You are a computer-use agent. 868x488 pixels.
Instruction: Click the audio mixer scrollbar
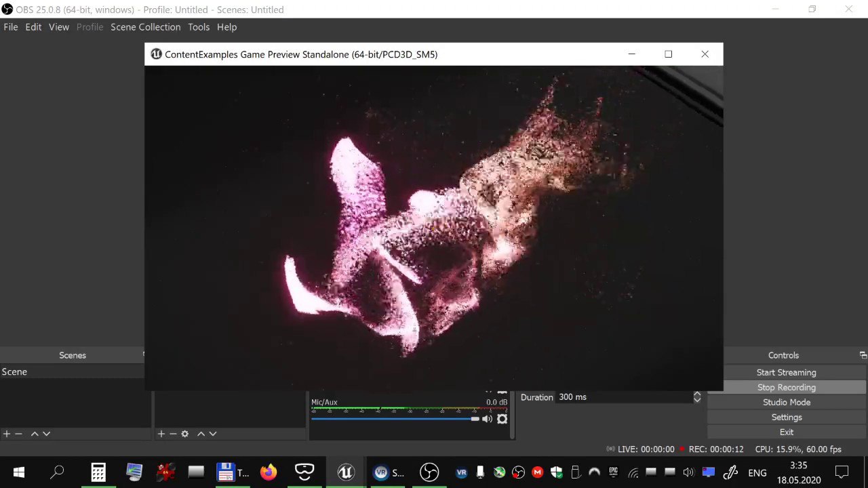click(x=511, y=415)
